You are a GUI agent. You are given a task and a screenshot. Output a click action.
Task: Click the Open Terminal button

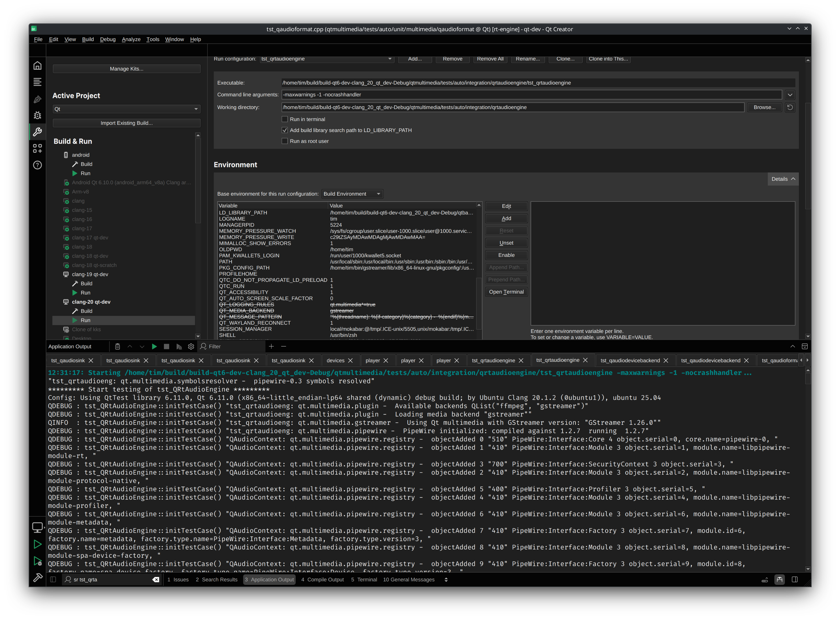click(506, 292)
